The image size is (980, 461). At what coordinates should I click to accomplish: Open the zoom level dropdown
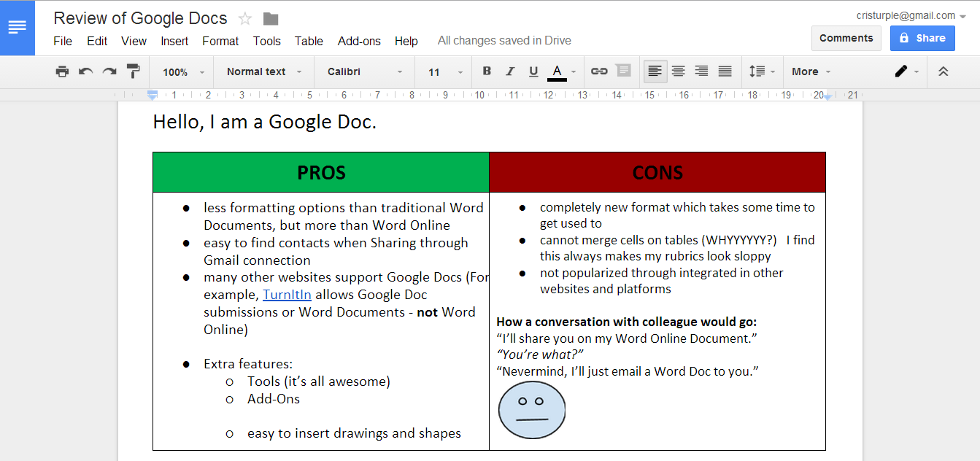[x=182, y=71]
